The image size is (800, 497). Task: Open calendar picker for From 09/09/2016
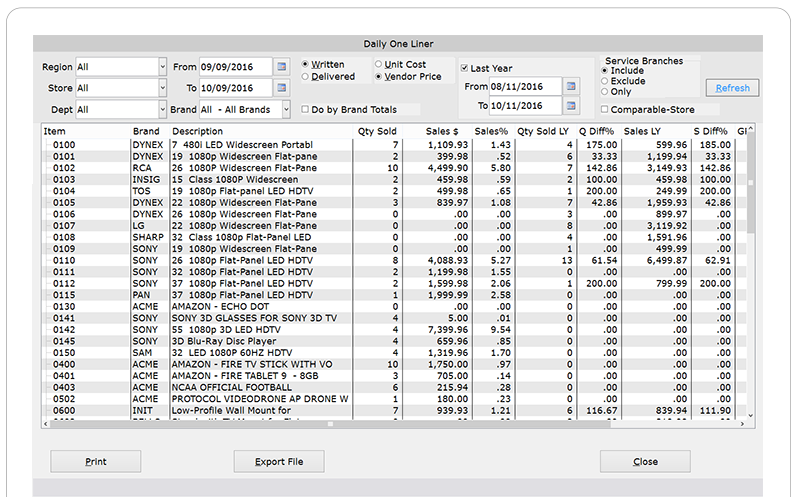click(x=282, y=66)
